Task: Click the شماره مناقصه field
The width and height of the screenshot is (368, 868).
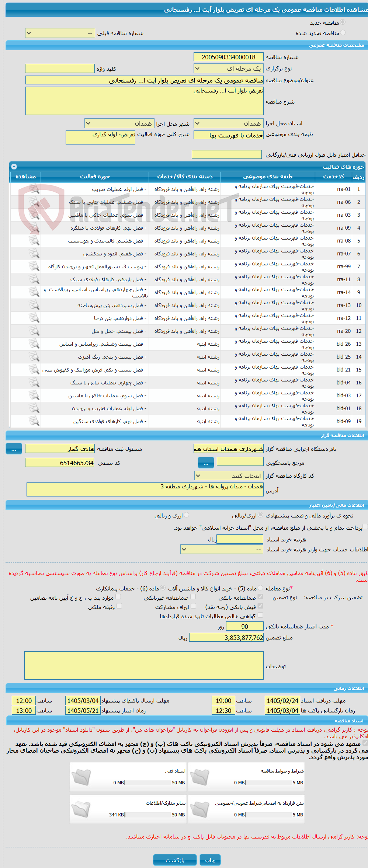Action: pyautogui.click(x=229, y=57)
